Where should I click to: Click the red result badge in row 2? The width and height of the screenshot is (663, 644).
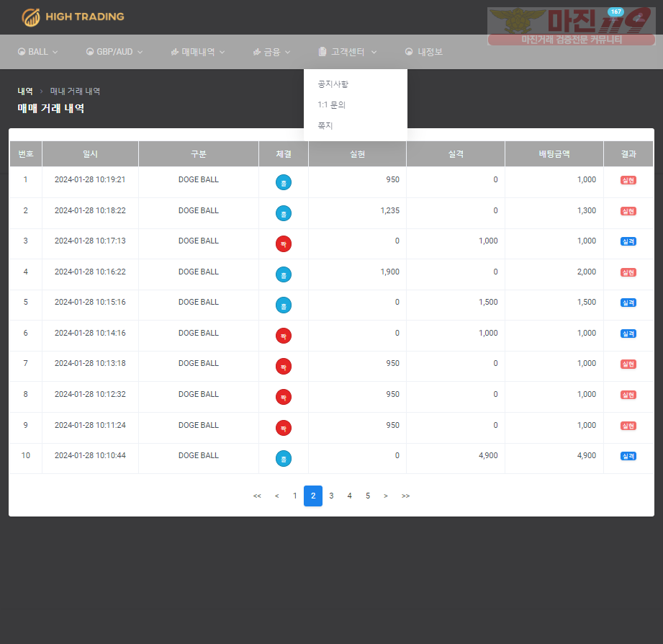tap(628, 211)
